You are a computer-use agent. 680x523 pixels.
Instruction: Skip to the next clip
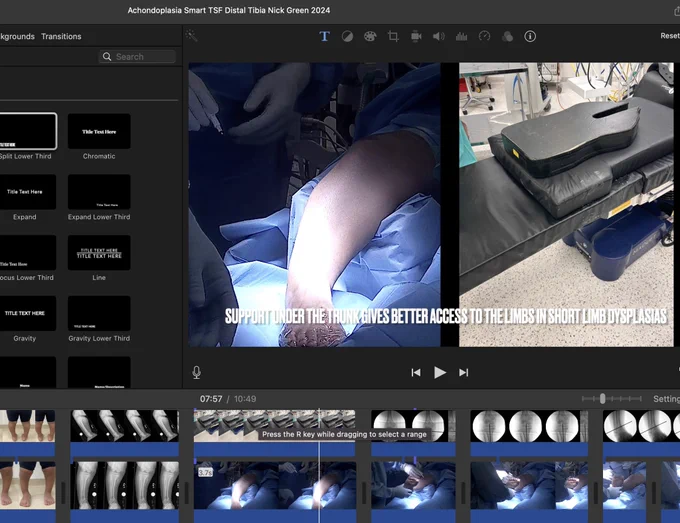tap(464, 373)
